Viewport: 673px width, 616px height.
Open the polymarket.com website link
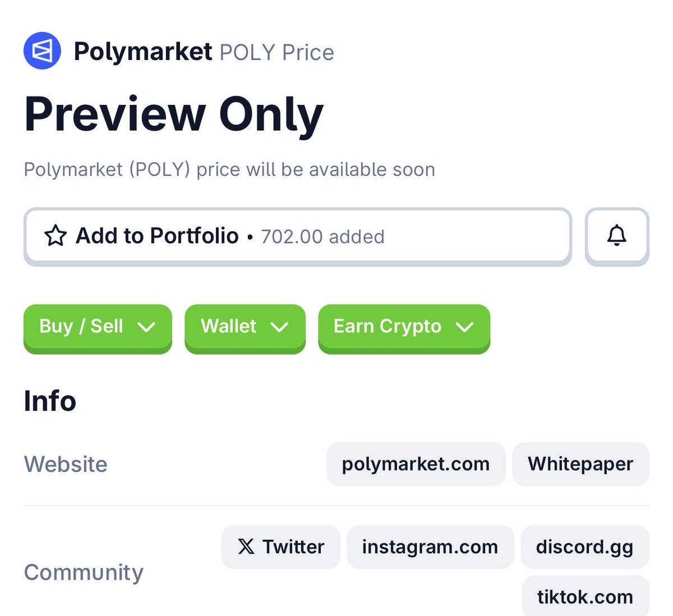pos(416,464)
